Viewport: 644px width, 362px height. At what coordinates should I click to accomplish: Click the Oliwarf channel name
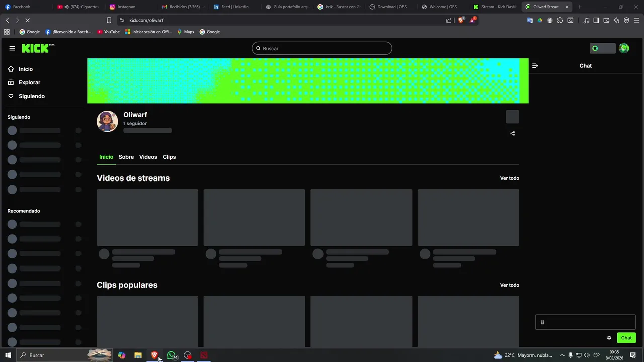pos(135,115)
